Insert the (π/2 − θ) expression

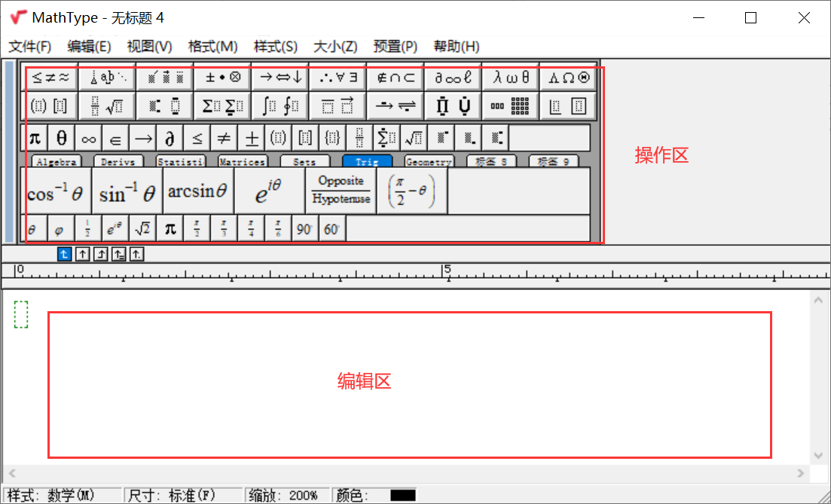[412, 191]
